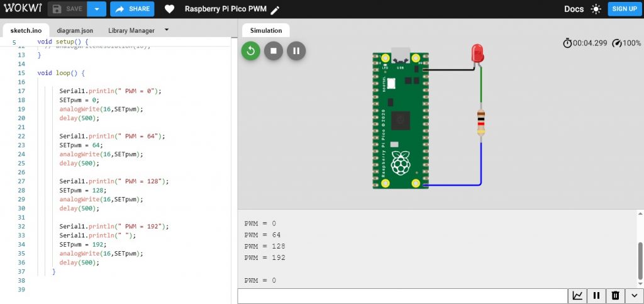Viewport: 644px width, 304px height.
Task: Click the Wokwi logo
Action: 23,9
